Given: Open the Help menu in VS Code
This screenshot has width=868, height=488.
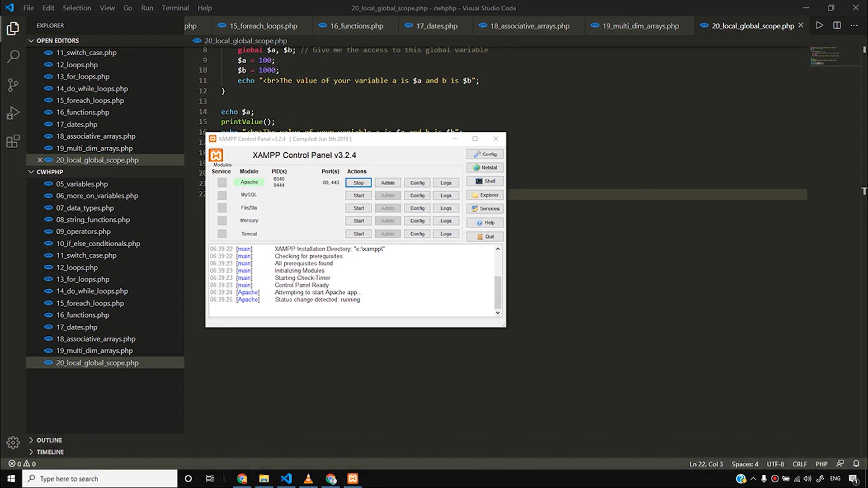Looking at the screenshot, I should pos(205,8).
